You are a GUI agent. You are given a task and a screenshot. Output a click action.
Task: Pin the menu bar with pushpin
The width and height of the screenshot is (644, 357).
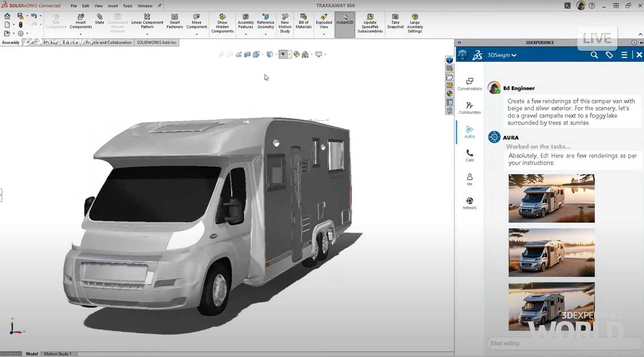coord(160,6)
